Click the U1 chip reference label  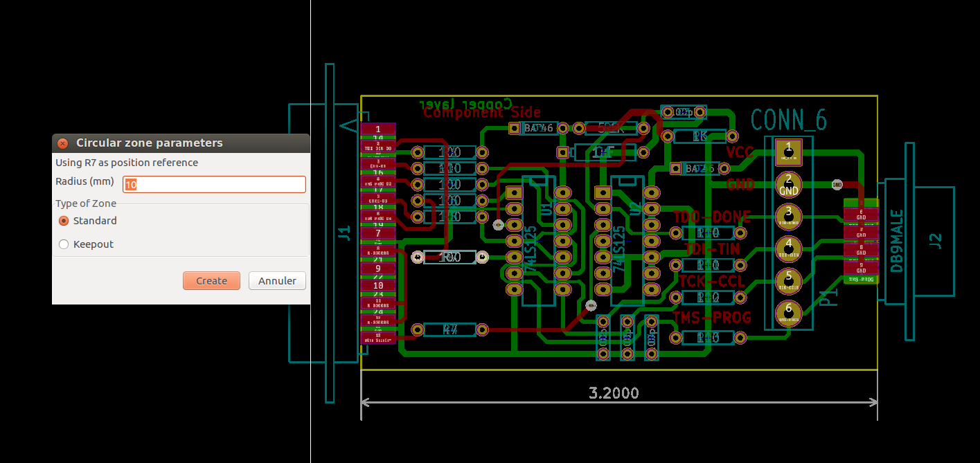(546, 208)
